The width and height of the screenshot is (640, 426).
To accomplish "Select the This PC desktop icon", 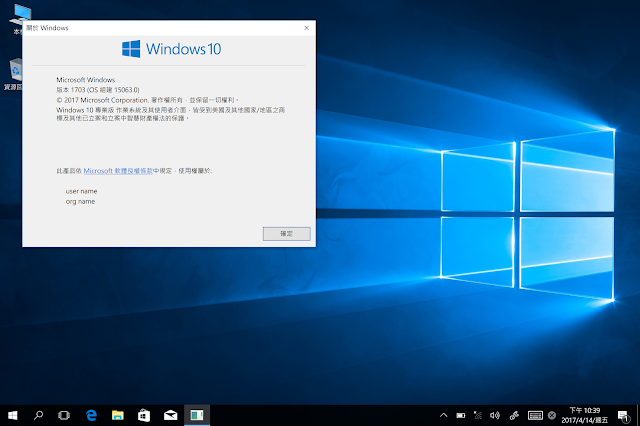I will [x=19, y=18].
